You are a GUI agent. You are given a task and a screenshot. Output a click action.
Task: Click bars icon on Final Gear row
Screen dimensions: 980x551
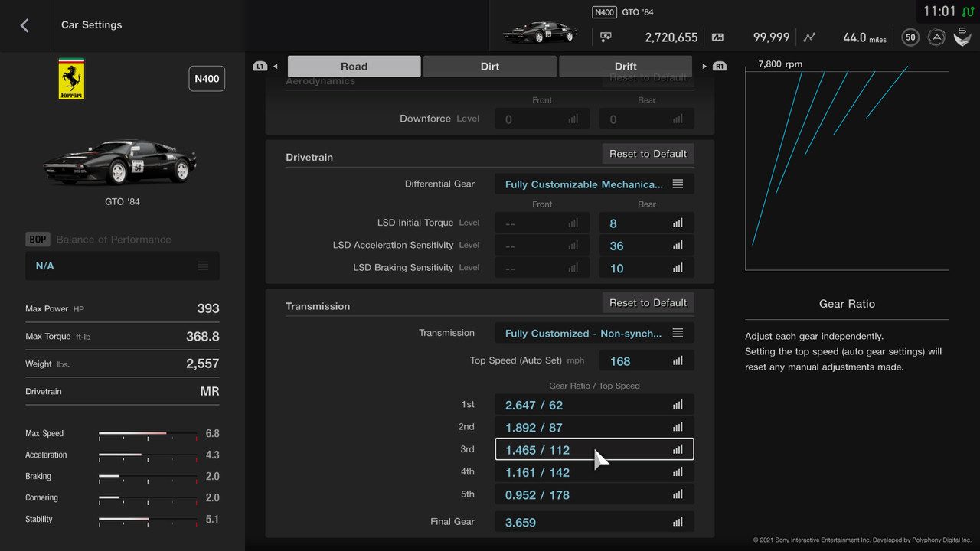tap(678, 522)
